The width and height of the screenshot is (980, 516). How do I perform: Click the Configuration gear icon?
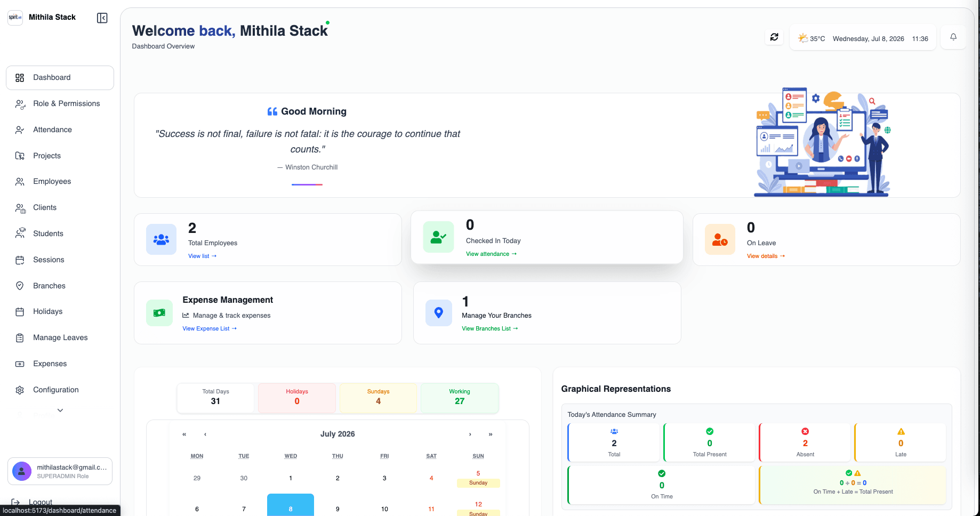[x=20, y=390]
